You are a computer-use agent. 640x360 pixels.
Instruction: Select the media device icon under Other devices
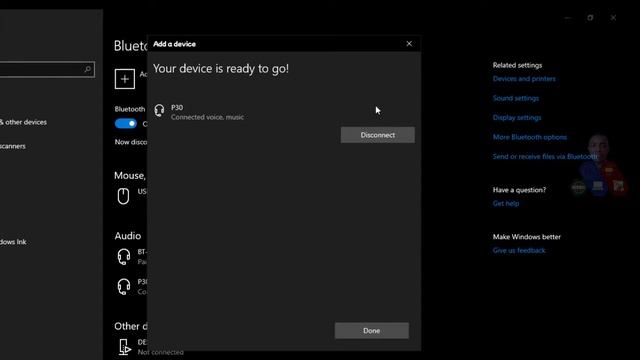tap(125, 347)
